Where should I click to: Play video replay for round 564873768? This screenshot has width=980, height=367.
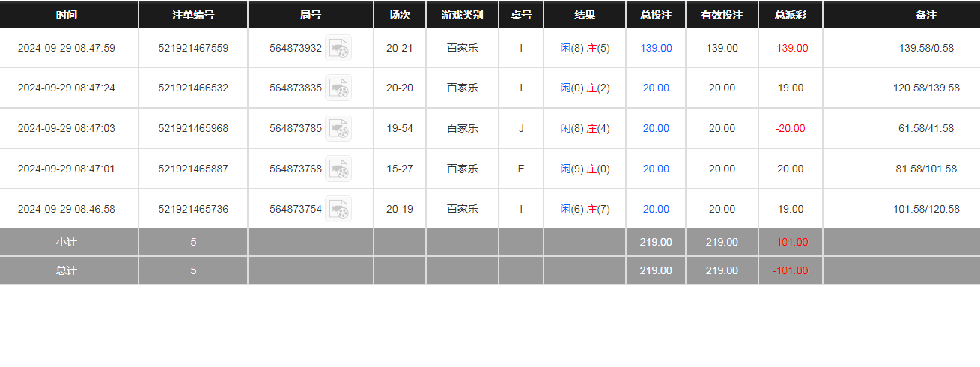(x=339, y=169)
